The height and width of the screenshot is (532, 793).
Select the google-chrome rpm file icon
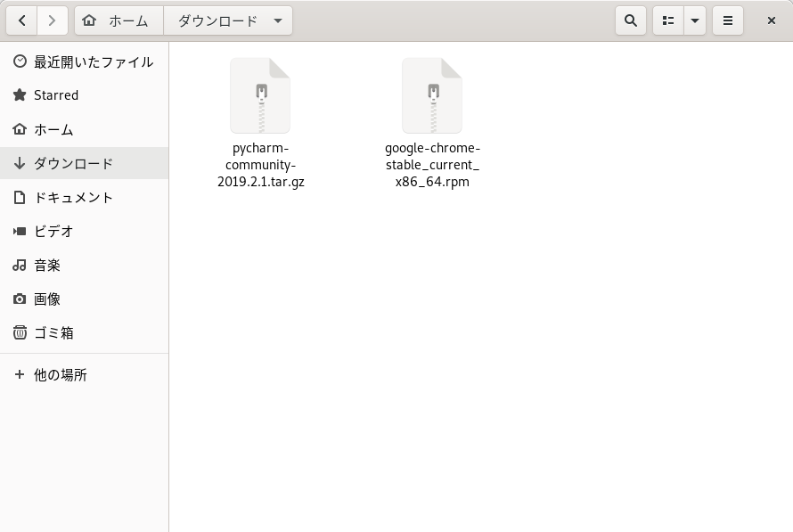(432, 95)
